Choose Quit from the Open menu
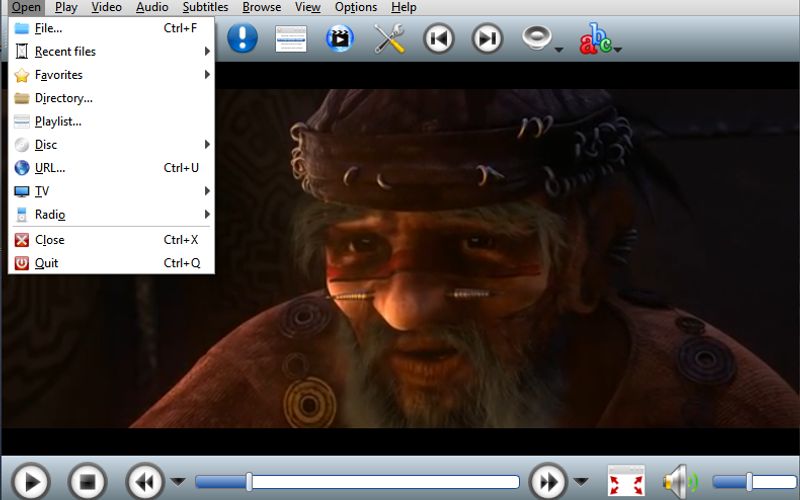 [x=111, y=263]
